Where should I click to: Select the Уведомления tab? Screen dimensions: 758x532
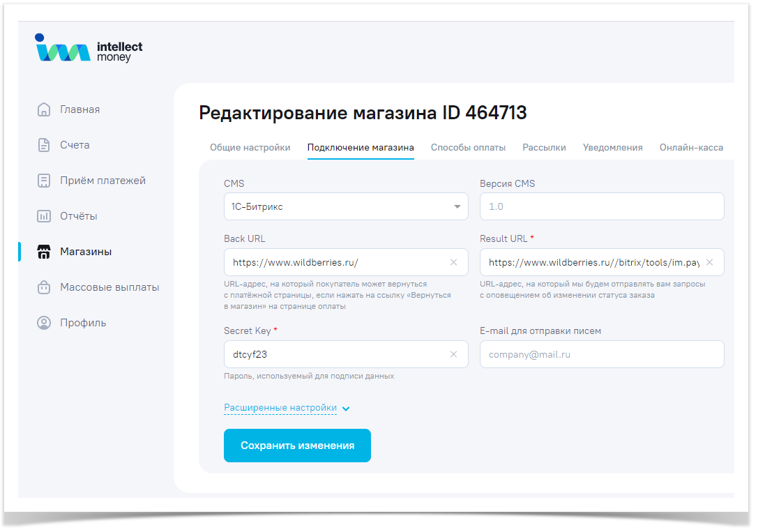pos(612,148)
